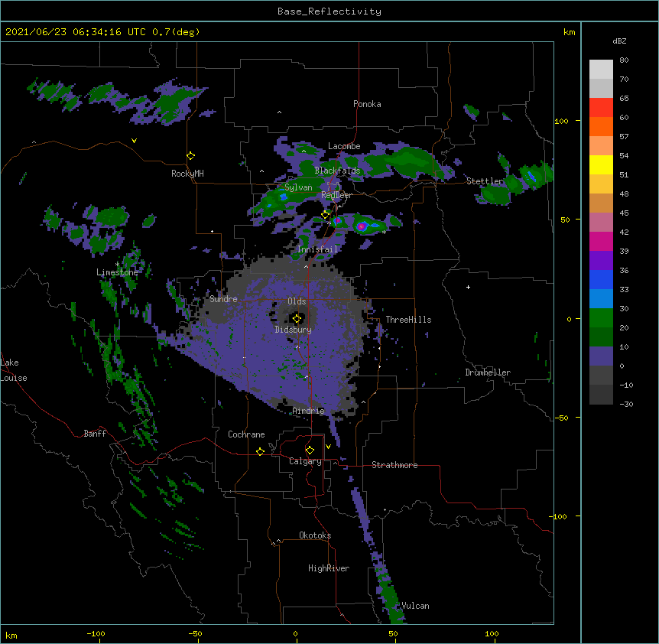Pick the dusty pink 42-45 dBZ swatch
The height and width of the screenshot is (644, 659).
(x=601, y=223)
